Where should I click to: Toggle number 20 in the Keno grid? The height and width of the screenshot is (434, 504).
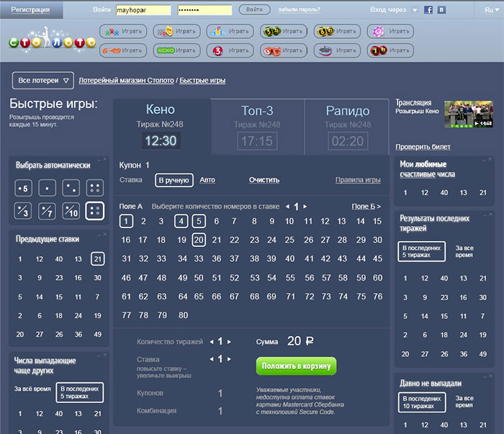(x=199, y=240)
